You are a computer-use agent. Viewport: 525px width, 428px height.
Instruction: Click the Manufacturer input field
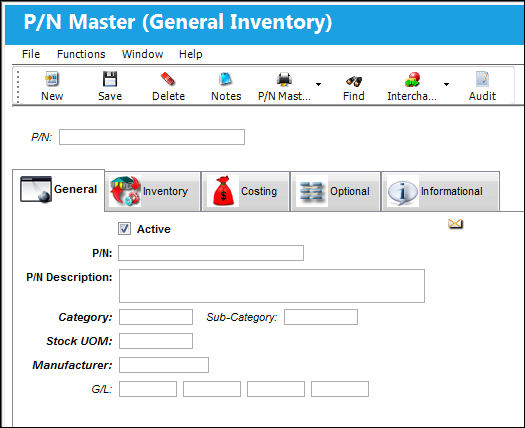[x=164, y=365]
